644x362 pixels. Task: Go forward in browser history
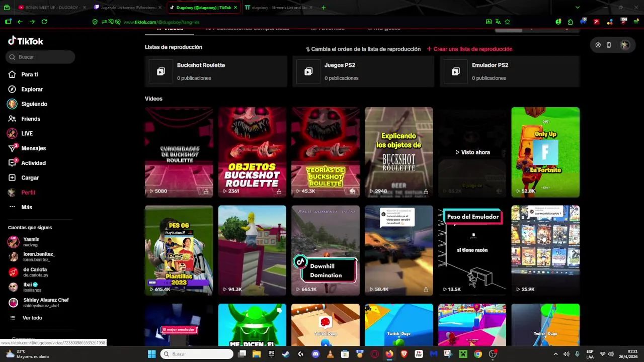[32, 22]
